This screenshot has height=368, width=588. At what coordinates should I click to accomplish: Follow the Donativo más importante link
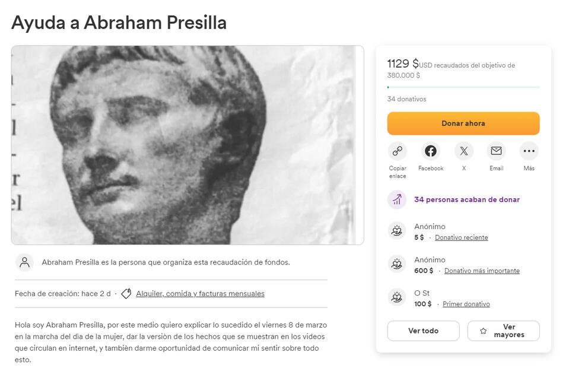point(482,271)
